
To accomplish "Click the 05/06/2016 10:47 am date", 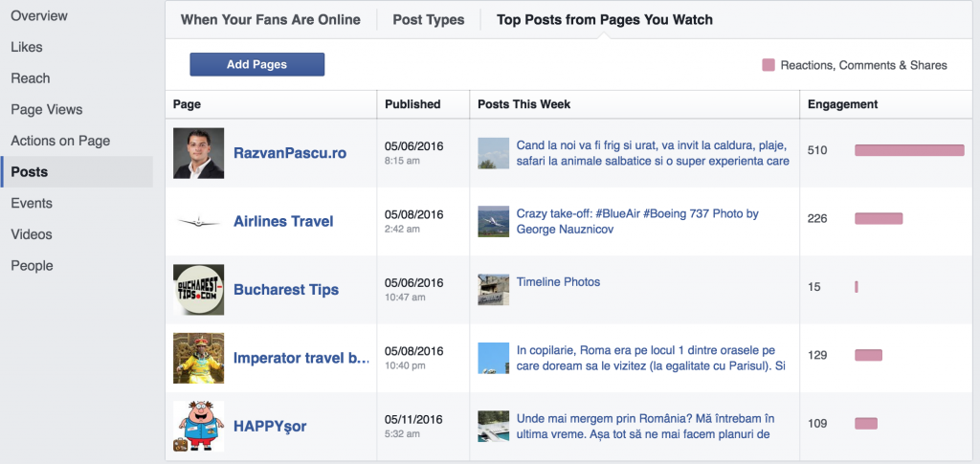I will pyautogui.click(x=413, y=290).
